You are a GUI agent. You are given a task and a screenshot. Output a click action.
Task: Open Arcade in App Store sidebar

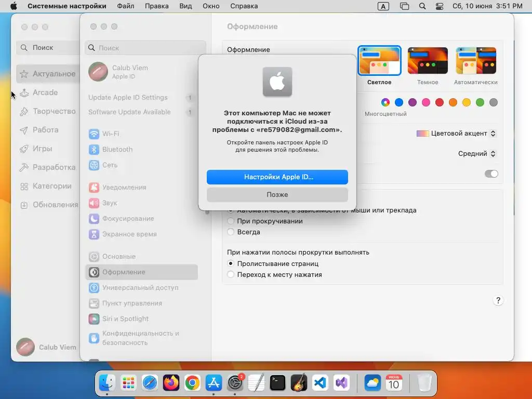tap(47, 92)
